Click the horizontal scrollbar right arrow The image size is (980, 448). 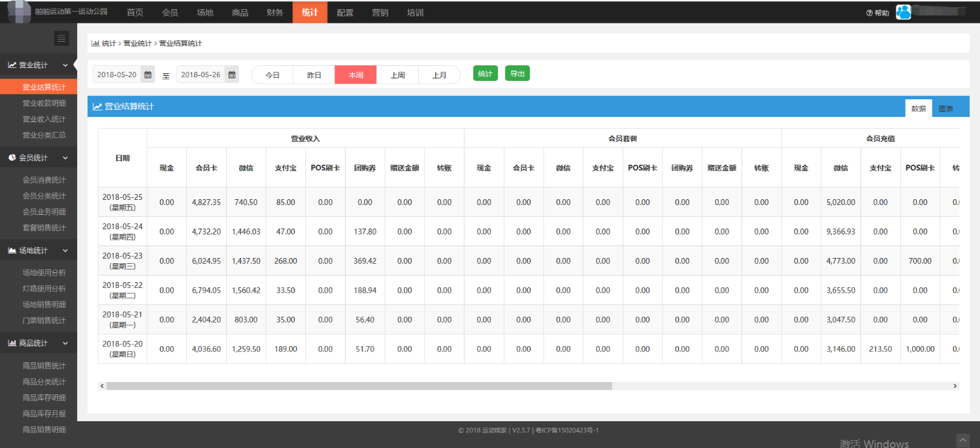click(956, 386)
